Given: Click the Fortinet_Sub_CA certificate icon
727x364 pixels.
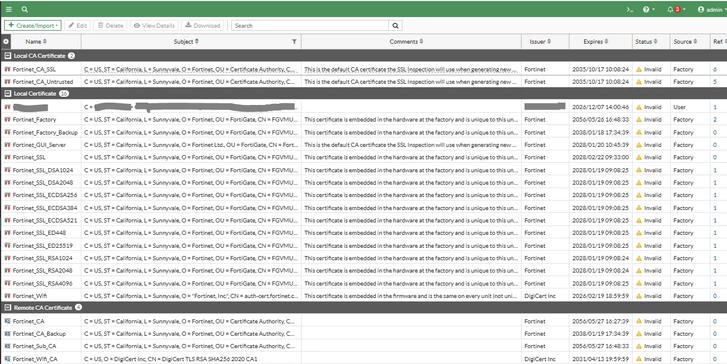Looking at the screenshot, I should pyautogui.click(x=7, y=346).
